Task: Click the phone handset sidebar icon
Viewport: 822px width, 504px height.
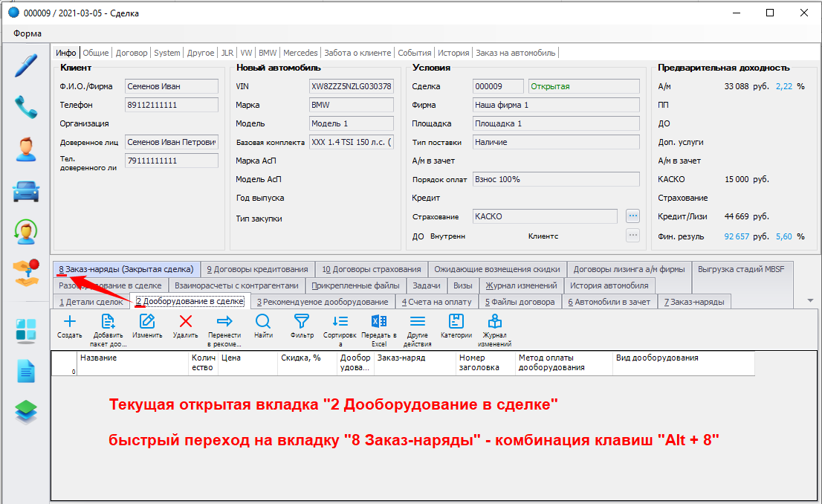Action: (26, 107)
